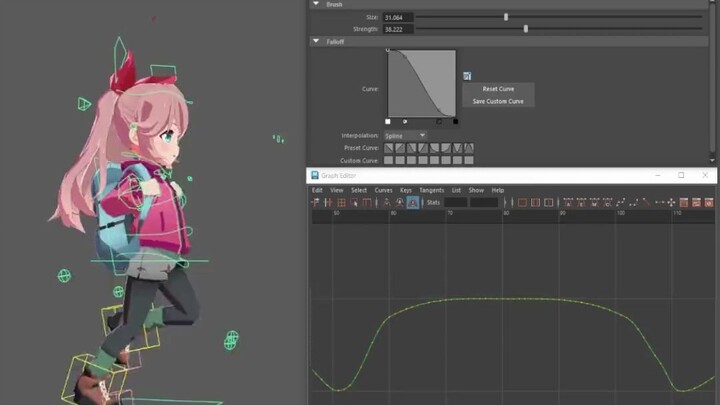Image resolution: width=720 pixels, height=405 pixels.
Task: Click the first Custom Curve slot
Action: pyautogui.click(x=391, y=160)
